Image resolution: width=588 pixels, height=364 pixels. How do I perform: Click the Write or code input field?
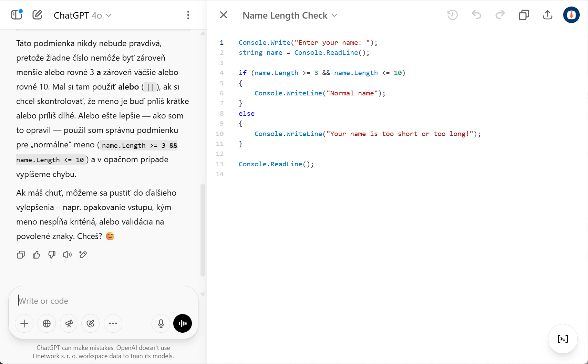click(x=86, y=301)
